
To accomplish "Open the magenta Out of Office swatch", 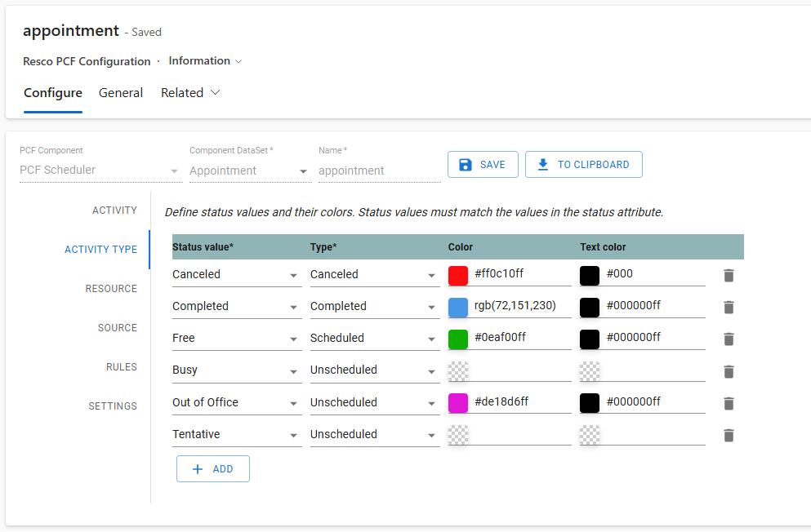I will [458, 402].
